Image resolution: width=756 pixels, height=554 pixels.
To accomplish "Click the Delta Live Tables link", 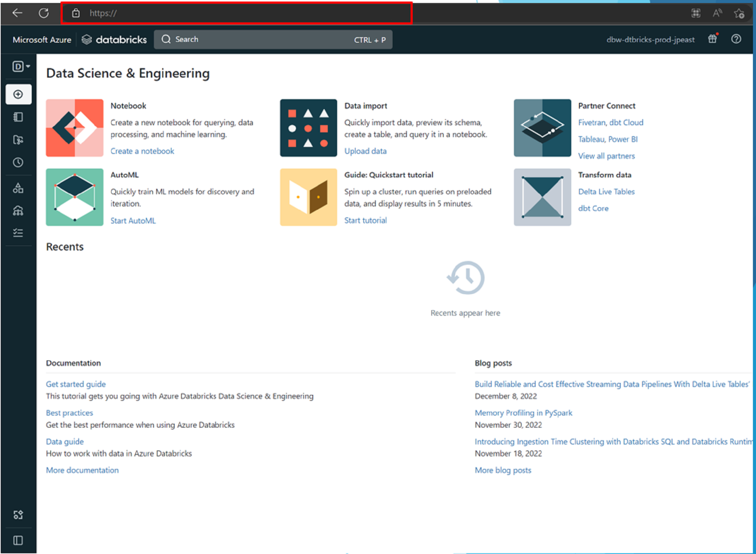I will coord(606,192).
